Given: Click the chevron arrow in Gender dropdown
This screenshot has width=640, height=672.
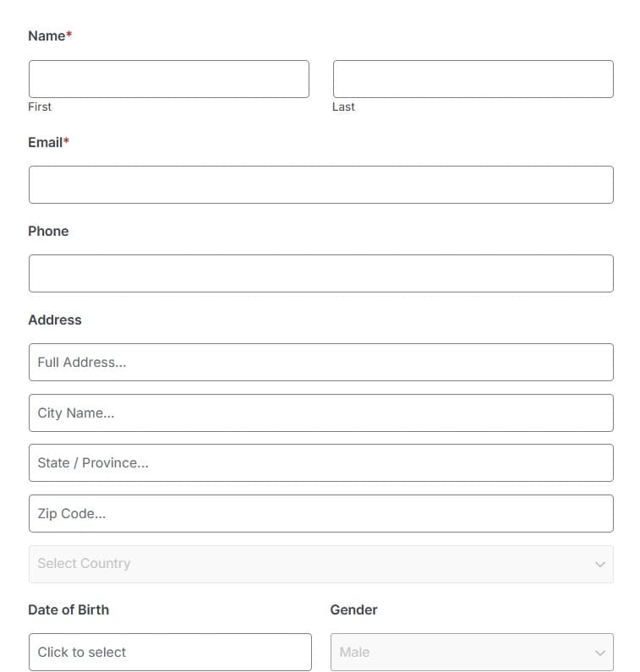Looking at the screenshot, I should pos(599,653).
